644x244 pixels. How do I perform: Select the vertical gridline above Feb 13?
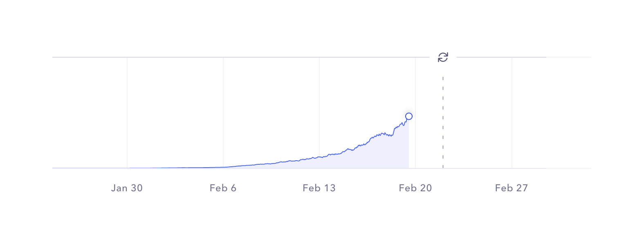click(x=319, y=102)
